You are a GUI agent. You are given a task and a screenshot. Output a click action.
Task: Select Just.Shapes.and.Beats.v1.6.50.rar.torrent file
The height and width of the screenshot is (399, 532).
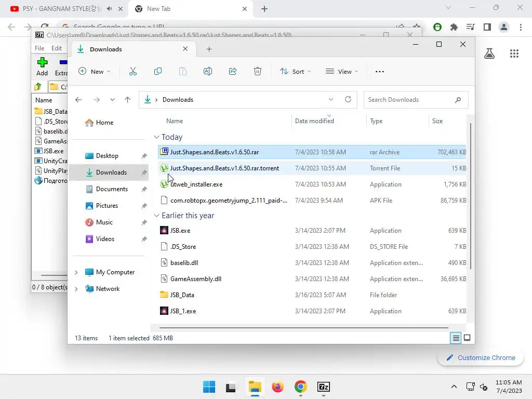[312, 168]
